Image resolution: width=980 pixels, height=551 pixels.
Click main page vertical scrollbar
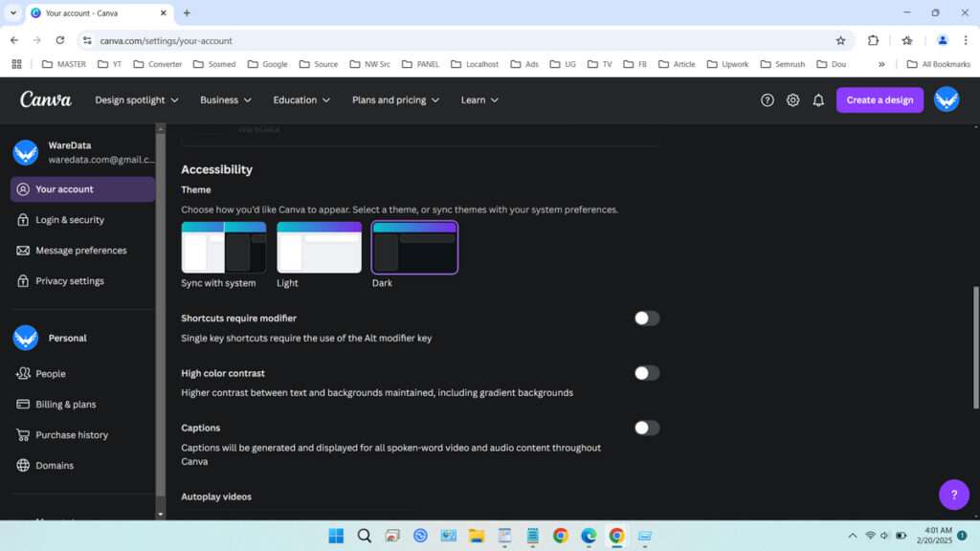coord(975,348)
